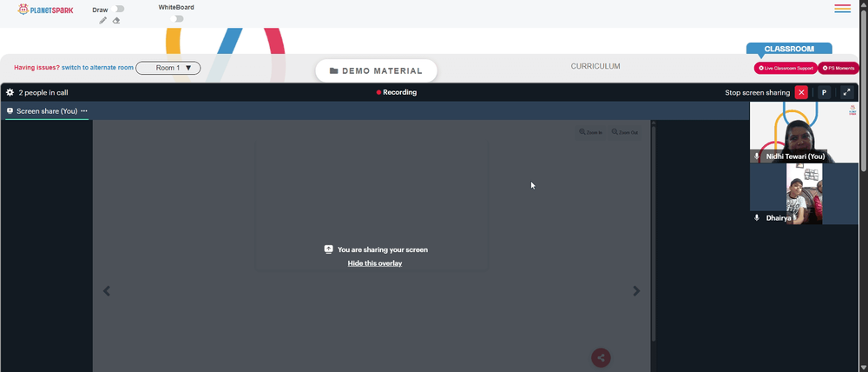868x372 pixels.
Task: Click the red share floating button
Action: coord(602,357)
